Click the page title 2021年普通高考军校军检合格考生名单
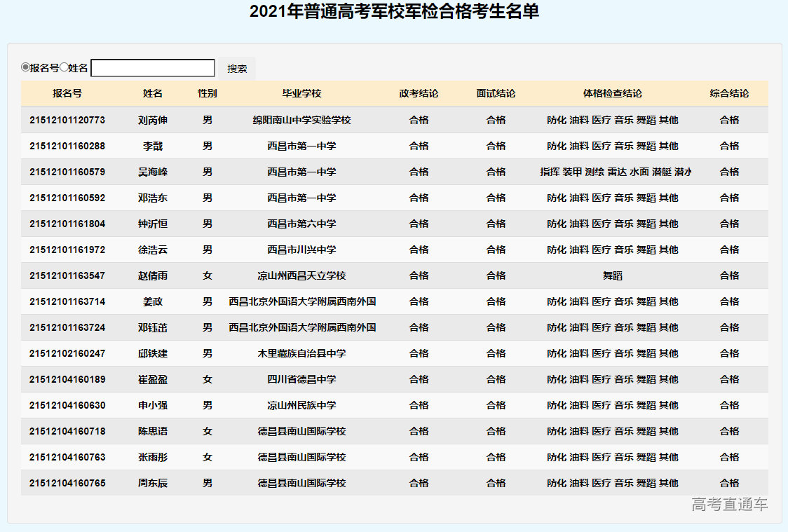The image size is (788, 532). (x=394, y=12)
